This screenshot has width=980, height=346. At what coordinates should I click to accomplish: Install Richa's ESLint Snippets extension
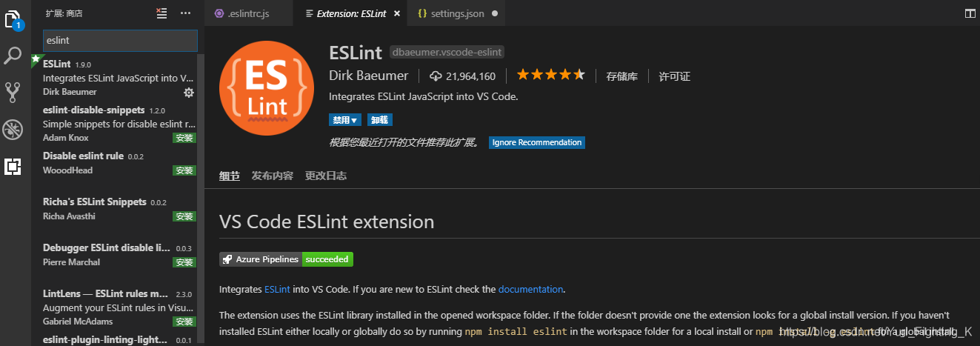184,216
